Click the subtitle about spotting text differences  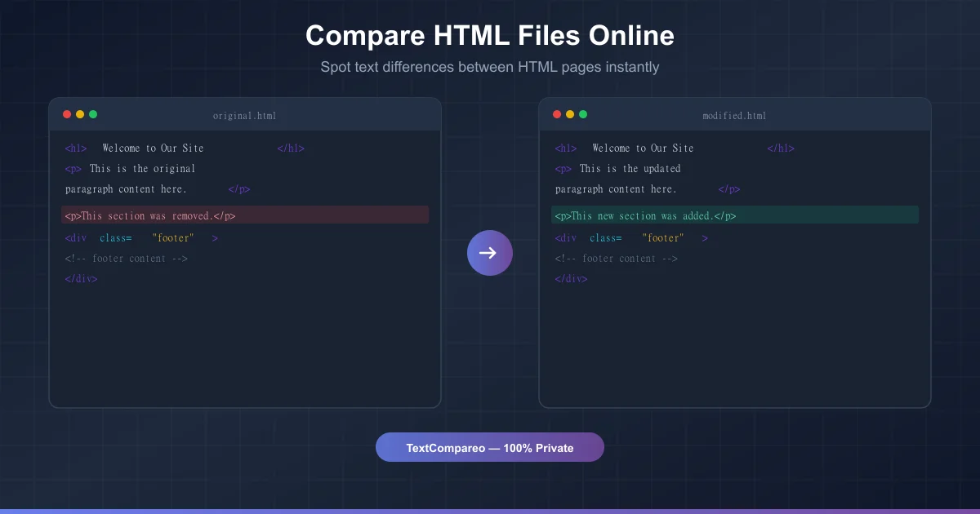(490, 67)
